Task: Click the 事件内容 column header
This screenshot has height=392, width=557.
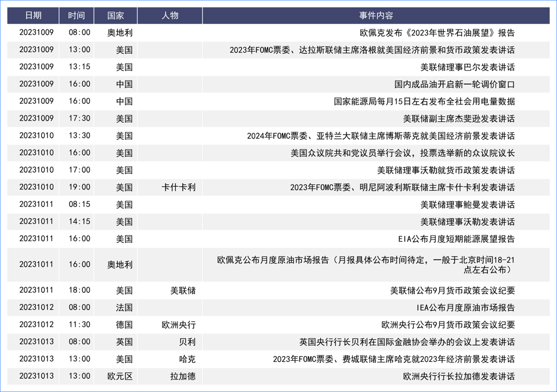Action: coord(376,16)
